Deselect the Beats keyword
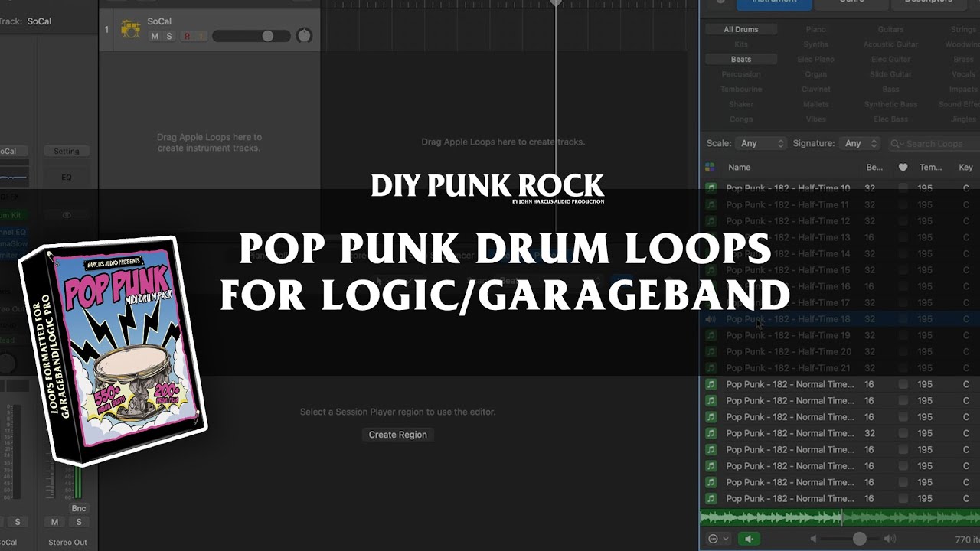The width and height of the screenshot is (980, 551). [x=741, y=59]
